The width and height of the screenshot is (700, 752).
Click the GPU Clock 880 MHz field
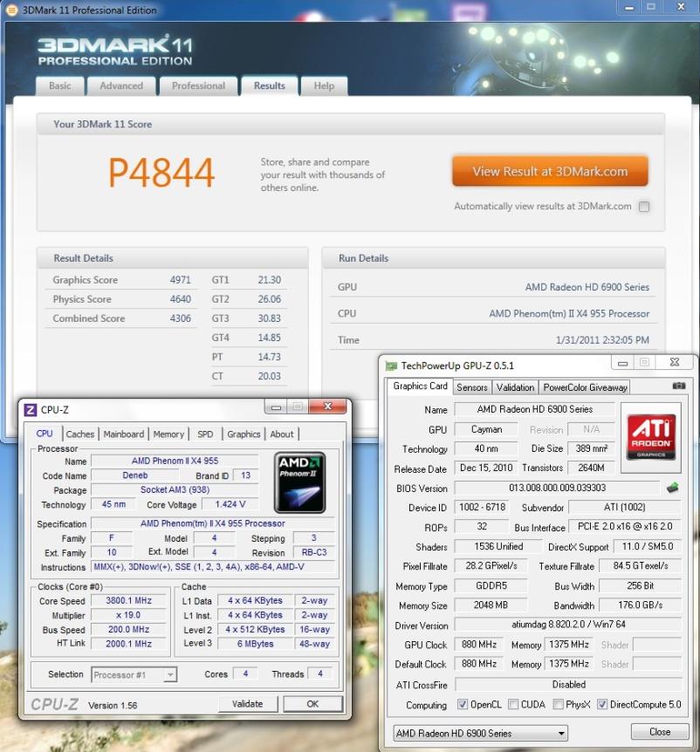pyautogui.click(x=479, y=645)
